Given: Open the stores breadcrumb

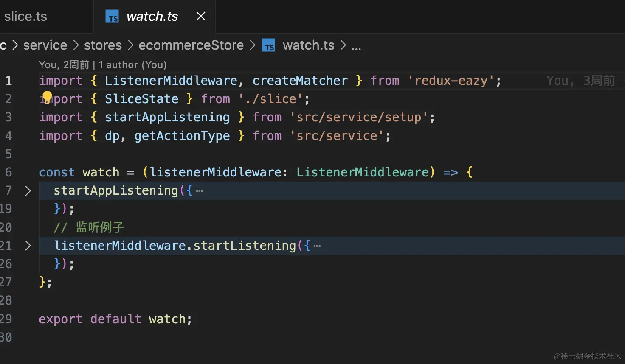Looking at the screenshot, I should pyautogui.click(x=103, y=45).
